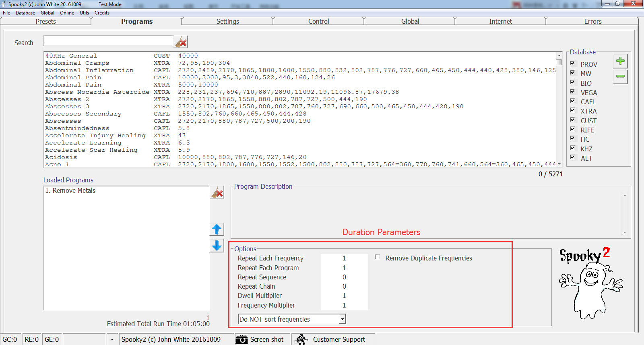Select the Acne 1 program row
Image resolution: width=644 pixels, height=345 pixels.
click(300, 164)
